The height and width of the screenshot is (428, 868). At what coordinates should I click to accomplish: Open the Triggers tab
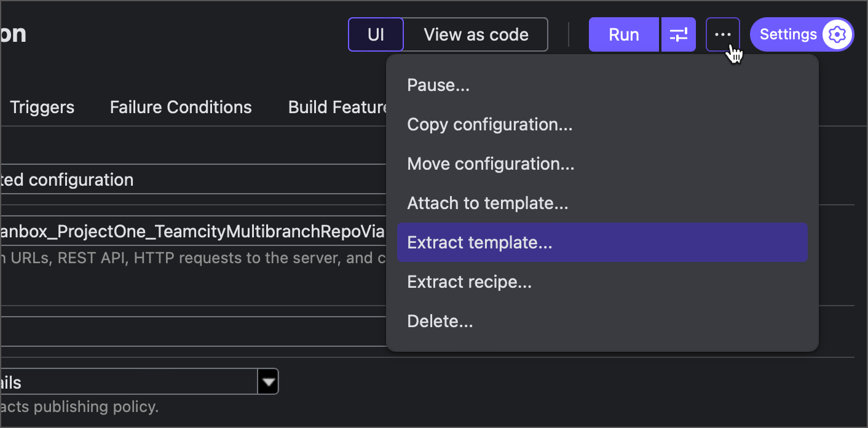tap(42, 107)
